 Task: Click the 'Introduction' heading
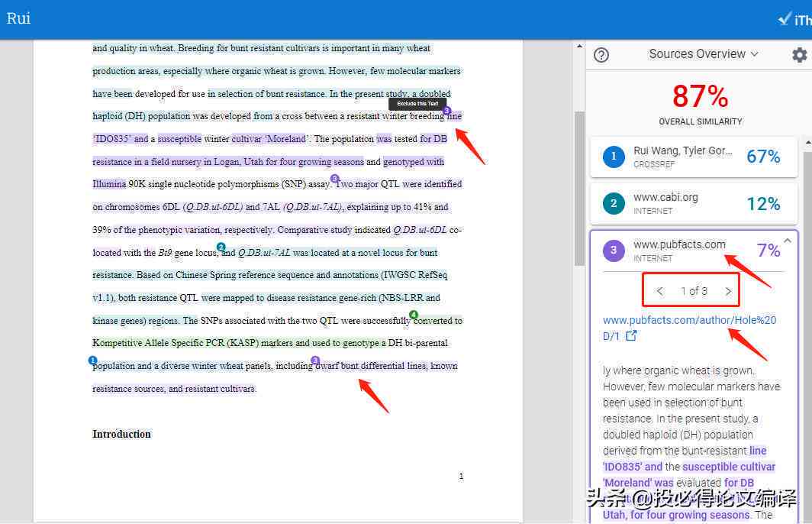point(121,435)
